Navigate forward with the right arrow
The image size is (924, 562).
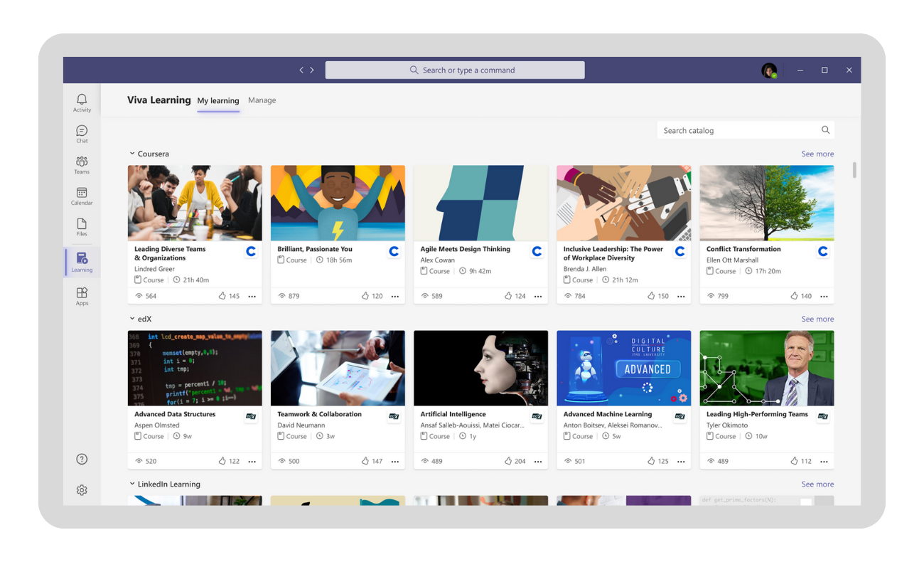[312, 70]
